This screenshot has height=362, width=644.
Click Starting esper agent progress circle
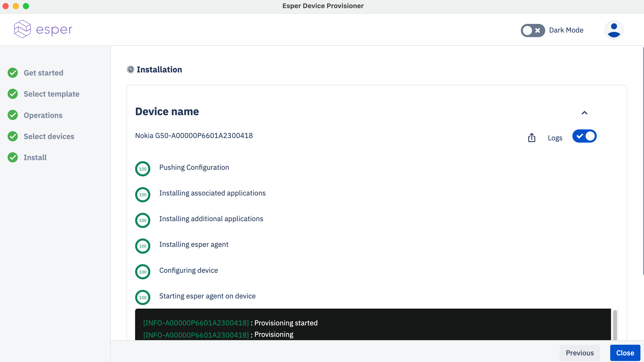point(143,297)
